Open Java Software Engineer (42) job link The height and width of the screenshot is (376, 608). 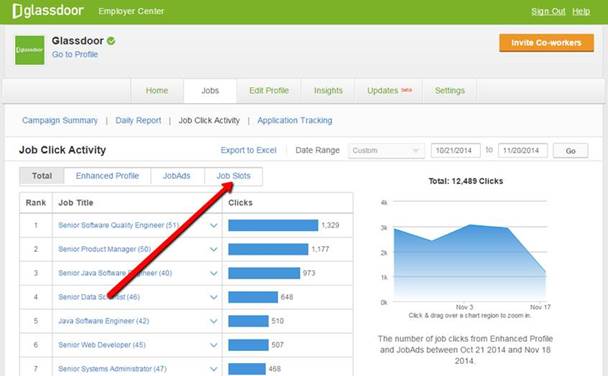(x=104, y=321)
